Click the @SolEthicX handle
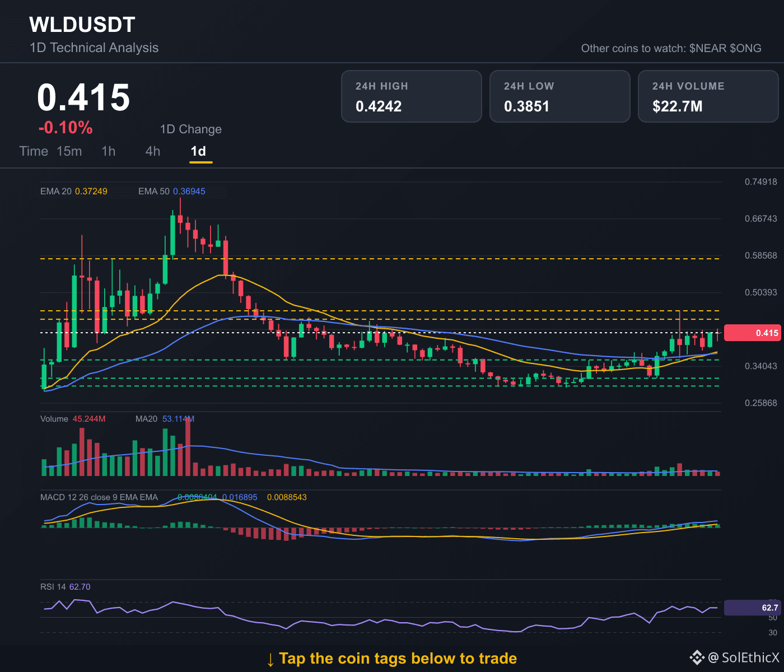This screenshot has width=784, height=672. (744, 657)
